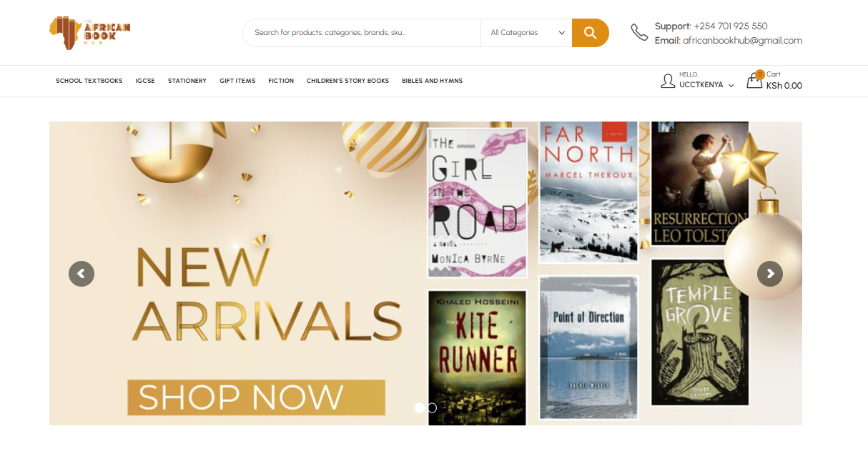Image resolution: width=868 pixels, height=469 pixels.
Task: Click the user account profile icon
Action: pos(668,81)
